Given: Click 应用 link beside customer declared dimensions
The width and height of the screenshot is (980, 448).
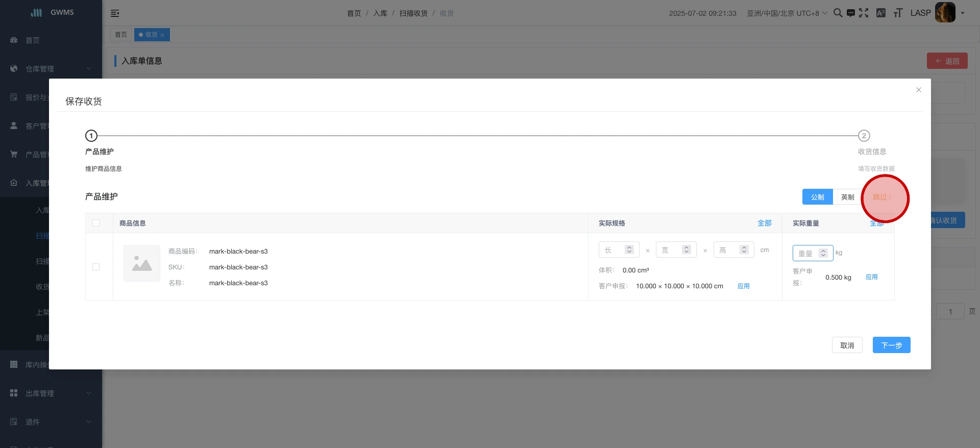Looking at the screenshot, I should pos(743,286).
